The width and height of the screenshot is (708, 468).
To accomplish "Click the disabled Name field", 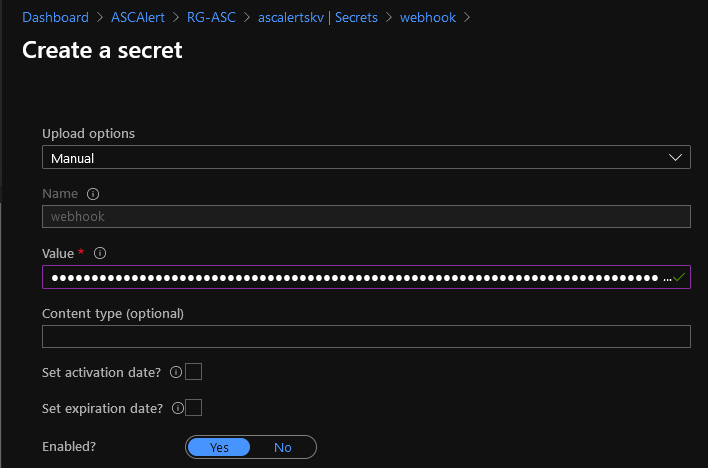I will tap(366, 216).
